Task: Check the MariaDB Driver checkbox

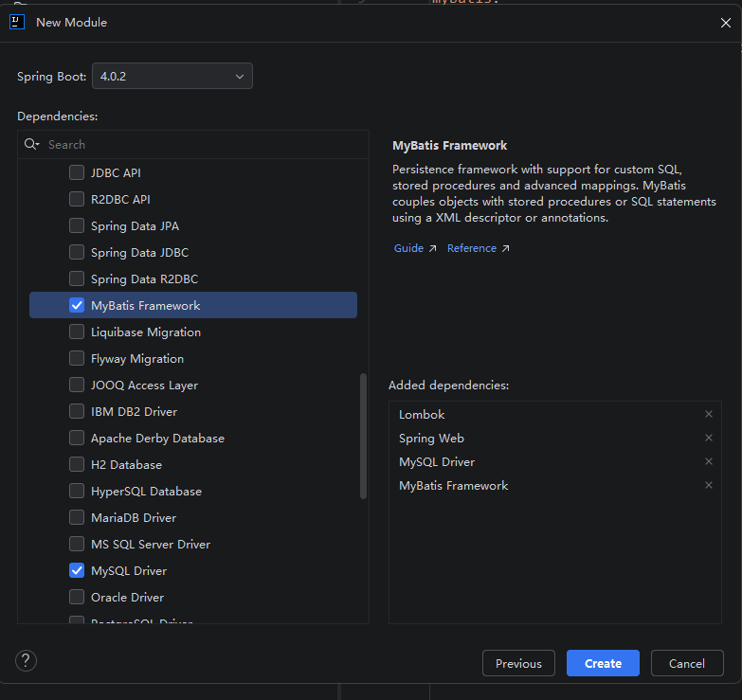Action: click(77, 517)
